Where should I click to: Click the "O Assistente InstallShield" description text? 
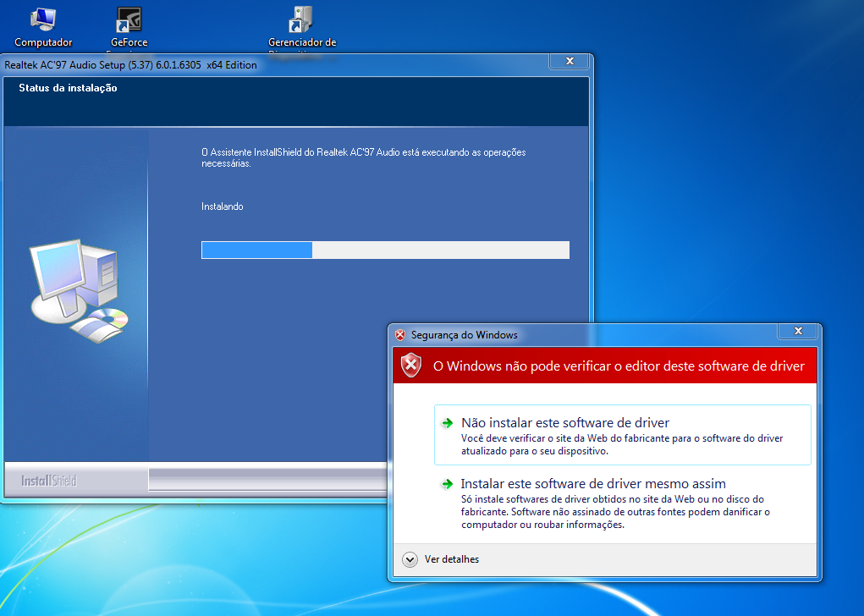pyautogui.click(x=364, y=157)
